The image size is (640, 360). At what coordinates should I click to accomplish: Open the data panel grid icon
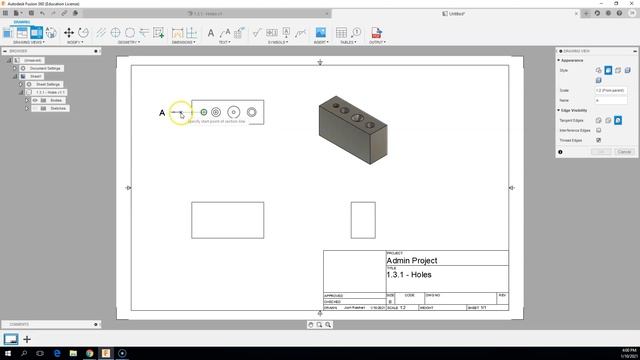coord(5,13)
